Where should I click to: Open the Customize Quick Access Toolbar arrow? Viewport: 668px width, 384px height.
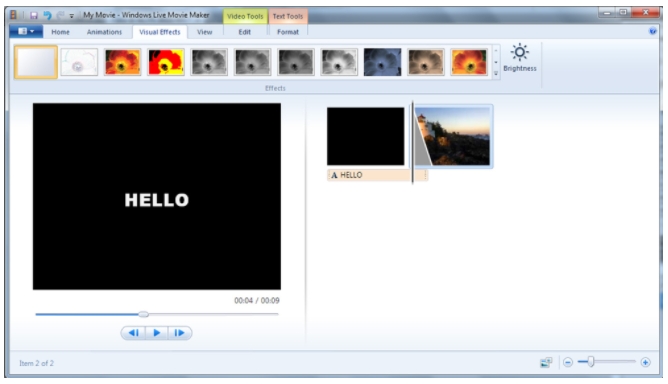click(x=72, y=16)
